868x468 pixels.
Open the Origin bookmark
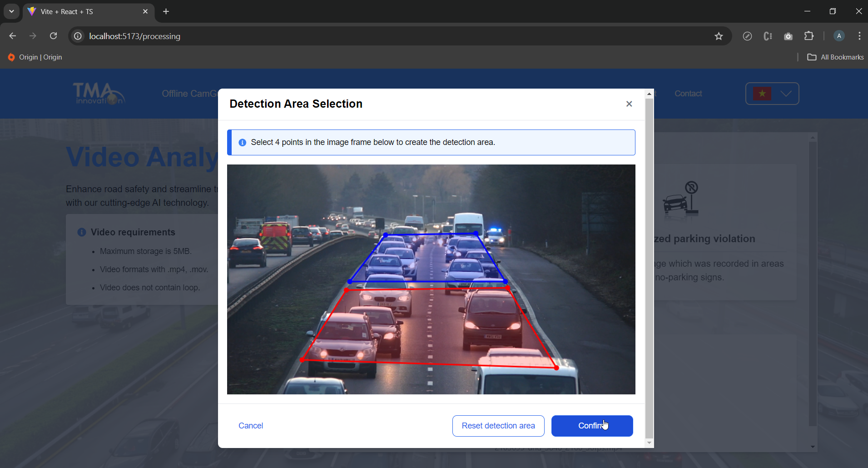click(35, 57)
